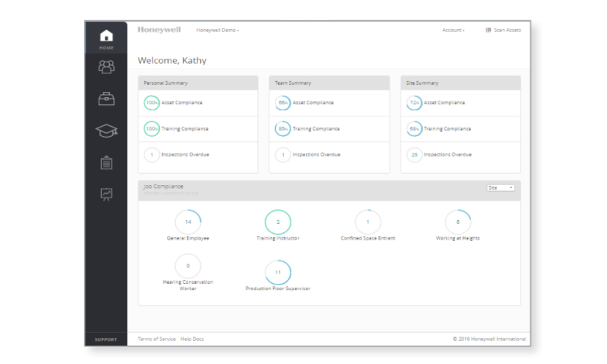Screen dimensions: 607x364
Task: Open the Reports chart icon in sidebar
Action: coord(106,194)
